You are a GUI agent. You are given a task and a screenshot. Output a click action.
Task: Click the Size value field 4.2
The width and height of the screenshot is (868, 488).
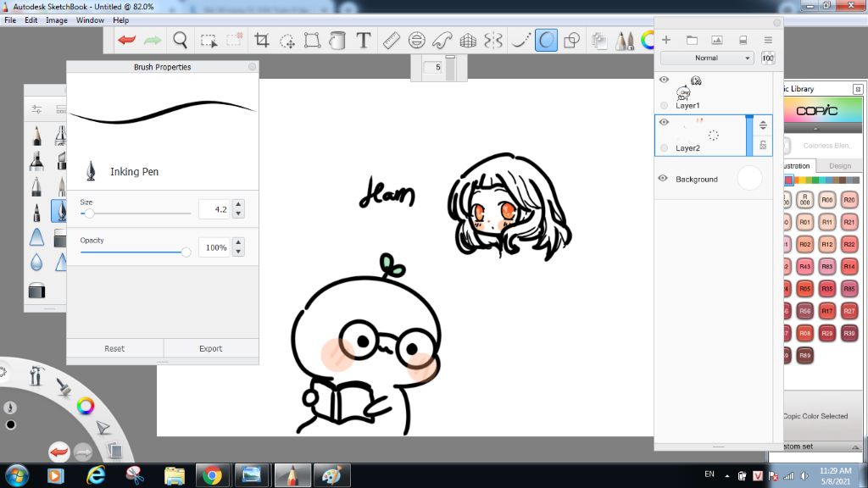coord(214,209)
